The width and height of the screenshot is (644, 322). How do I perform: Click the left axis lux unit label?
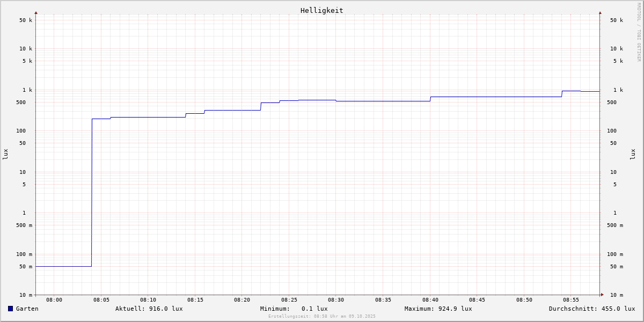[x=6, y=154]
